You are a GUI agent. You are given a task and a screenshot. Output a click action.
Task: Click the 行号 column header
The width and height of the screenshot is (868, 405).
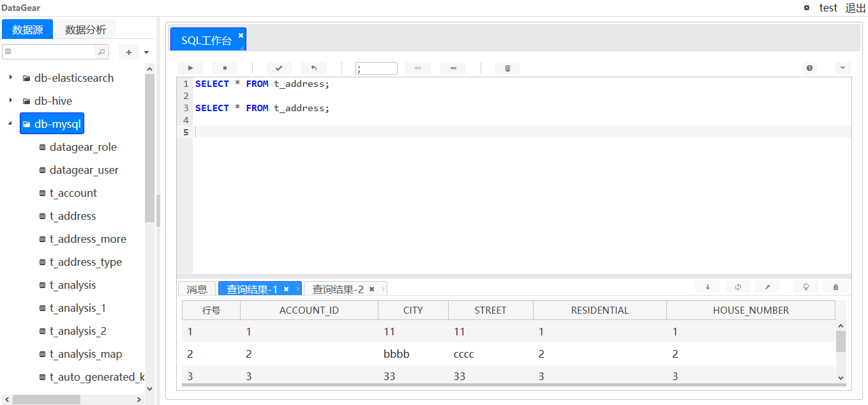click(211, 310)
